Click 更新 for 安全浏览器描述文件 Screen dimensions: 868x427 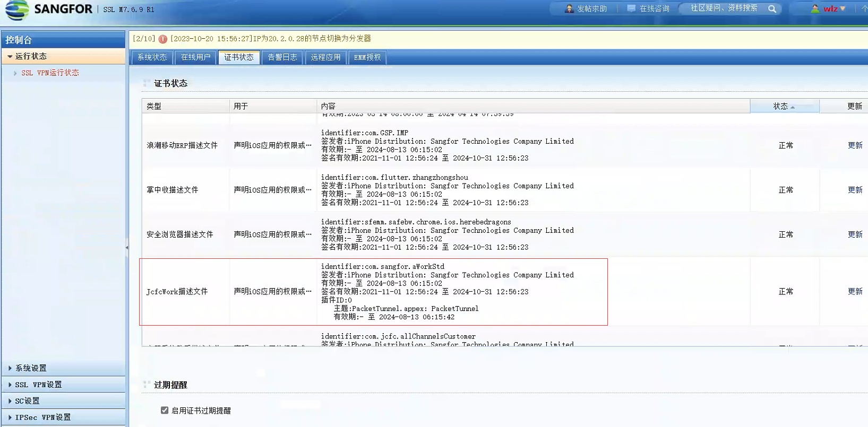point(855,234)
